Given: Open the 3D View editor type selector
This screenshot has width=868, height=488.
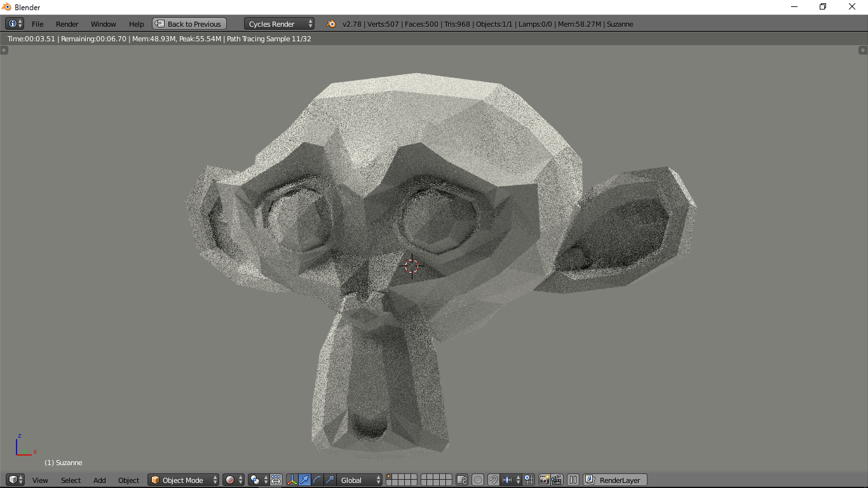Looking at the screenshot, I should [x=15, y=480].
